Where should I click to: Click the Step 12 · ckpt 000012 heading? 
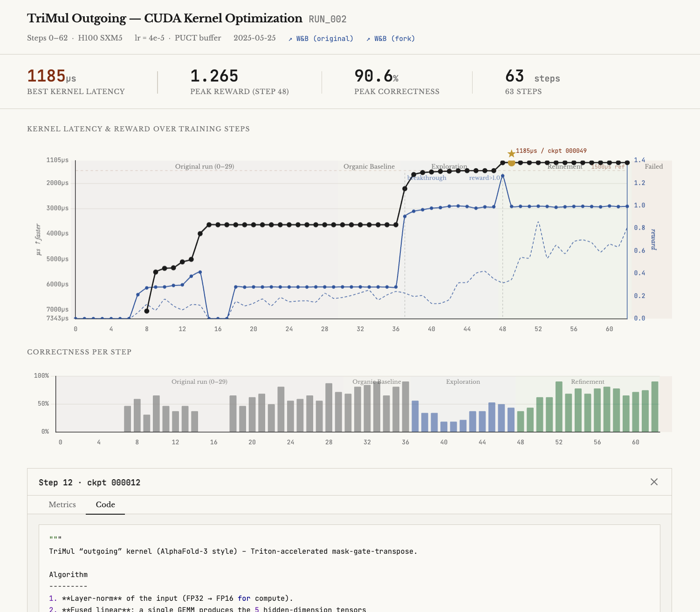pos(89,483)
